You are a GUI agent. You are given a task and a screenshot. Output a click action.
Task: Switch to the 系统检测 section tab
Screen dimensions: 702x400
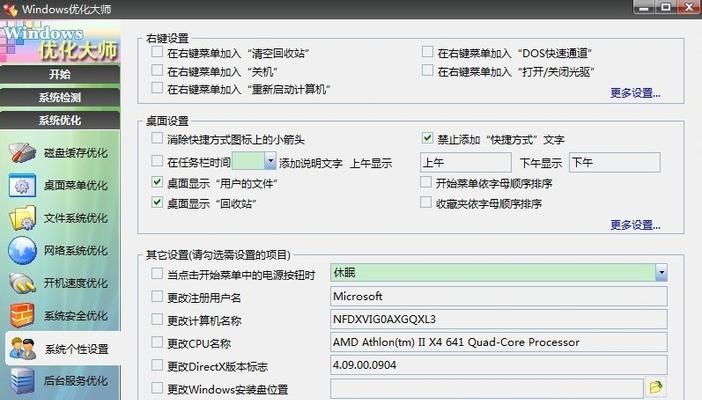tap(60, 97)
